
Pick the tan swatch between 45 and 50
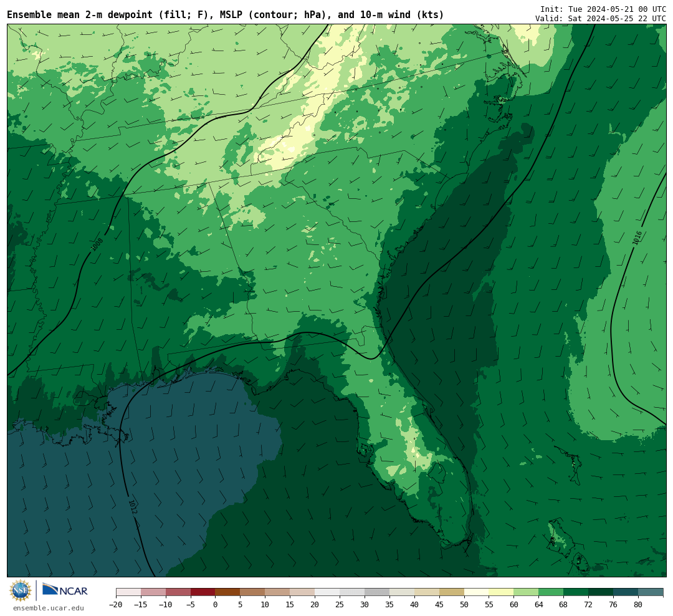(x=452, y=592)
